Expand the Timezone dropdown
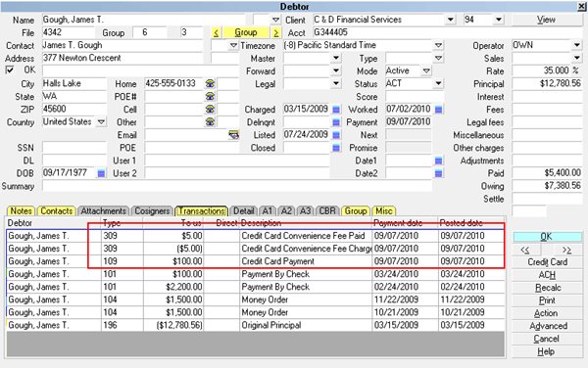Screen dimensions: 588x368 438,45
